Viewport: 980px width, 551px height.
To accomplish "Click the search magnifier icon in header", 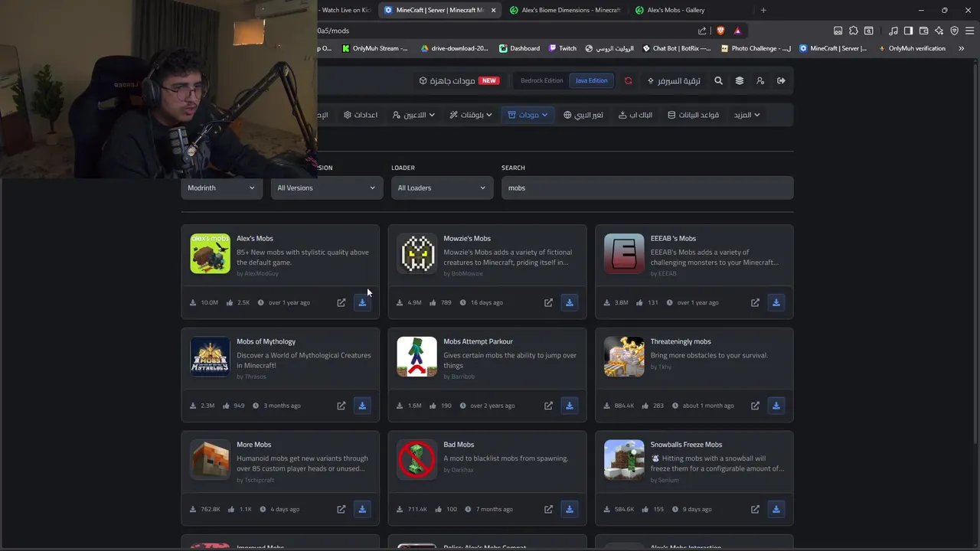I will 718,80.
